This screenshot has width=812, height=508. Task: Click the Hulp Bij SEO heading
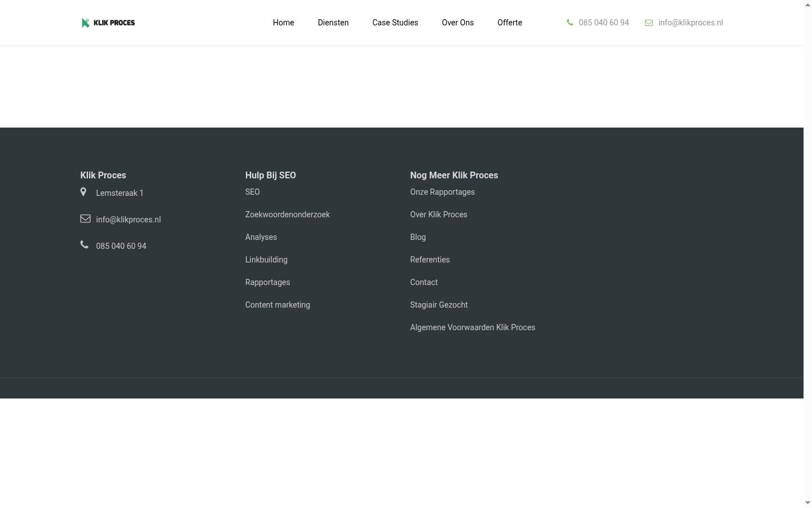pos(271,175)
